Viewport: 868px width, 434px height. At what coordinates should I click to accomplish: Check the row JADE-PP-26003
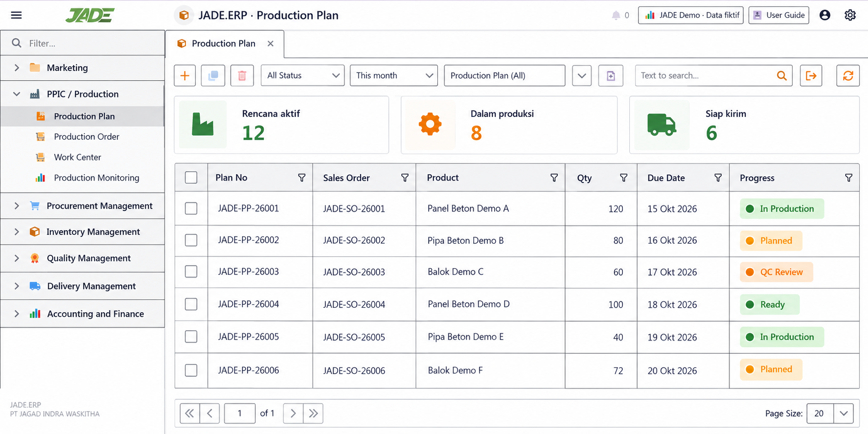pos(191,272)
